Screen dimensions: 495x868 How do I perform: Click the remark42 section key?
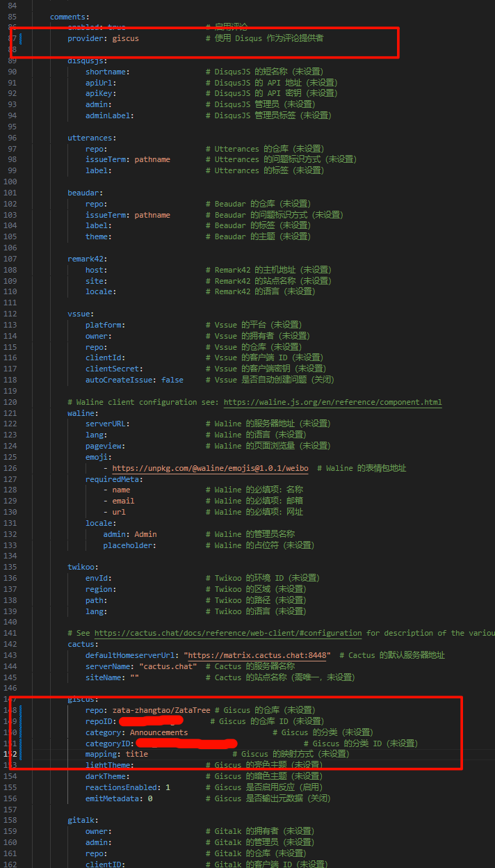[87, 259]
